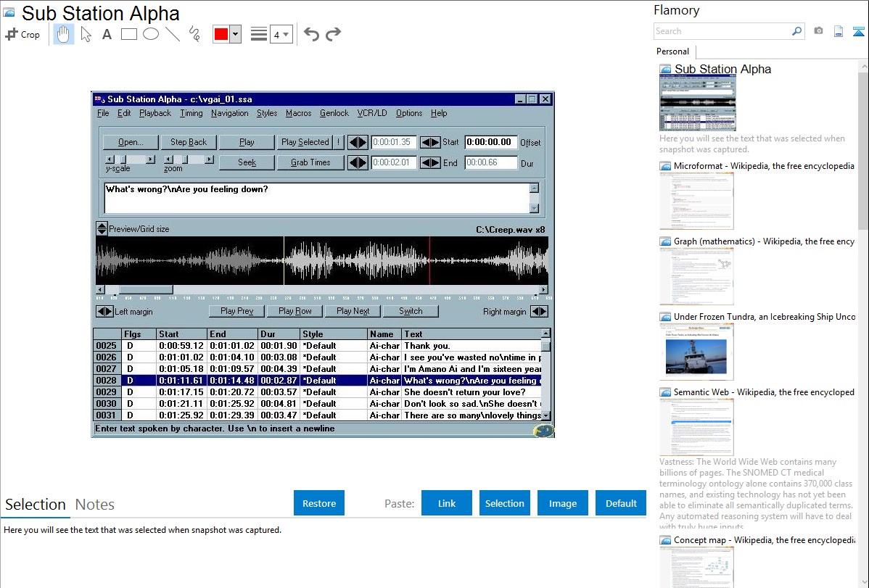869x588 pixels.
Task: Select the freehand scribble tool
Action: click(x=194, y=34)
